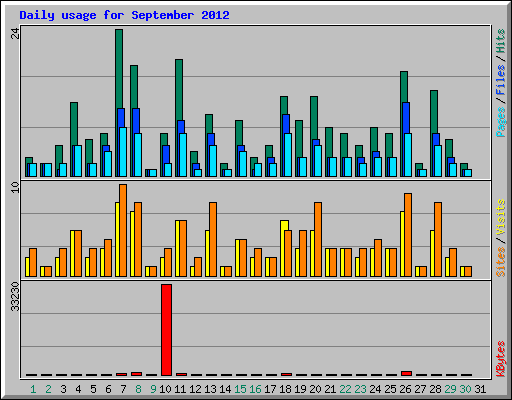Click day label "10" on the x-axis
The height and width of the screenshot is (400, 512).
tap(165, 389)
